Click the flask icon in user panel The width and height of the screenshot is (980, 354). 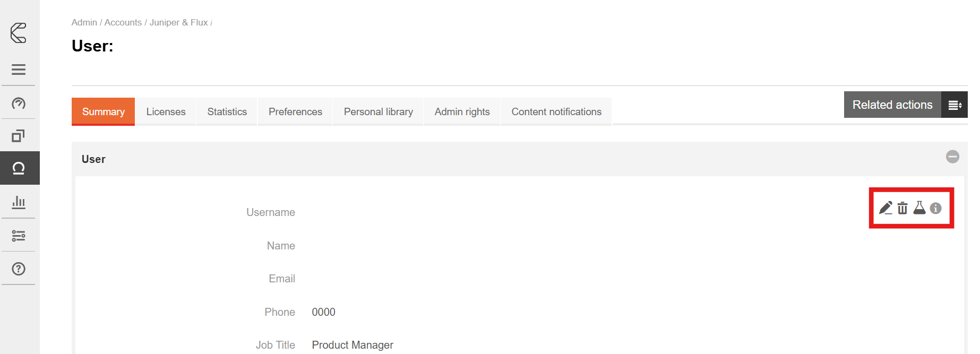pyautogui.click(x=919, y=208)
